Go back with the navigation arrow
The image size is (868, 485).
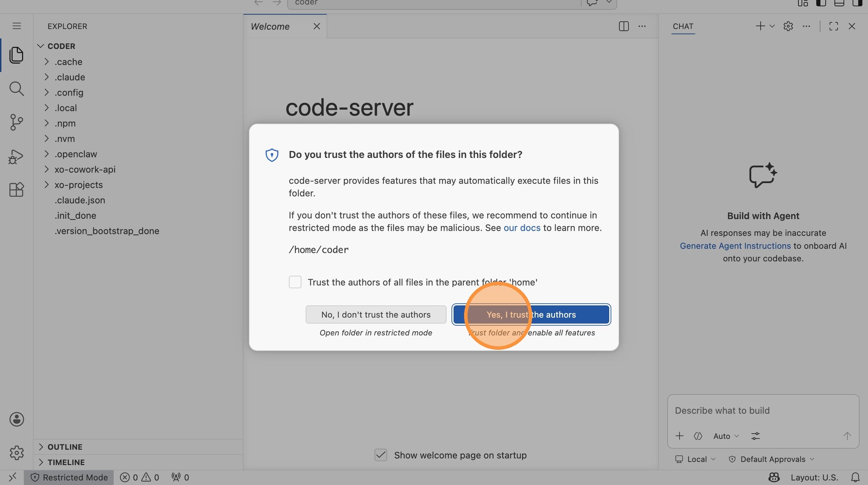[258, 3]
